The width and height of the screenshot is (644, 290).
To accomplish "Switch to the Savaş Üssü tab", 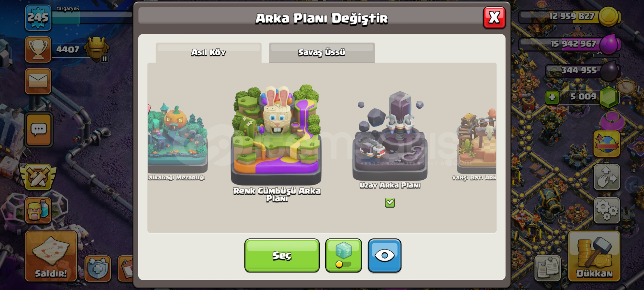I will click(322, 53).
